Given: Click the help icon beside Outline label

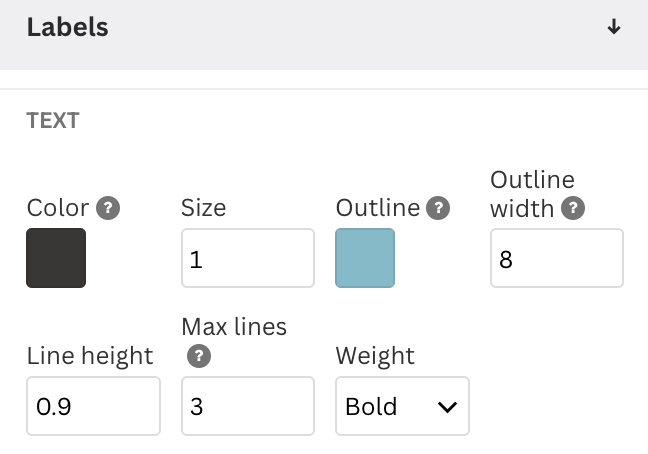Looking at the screenshot, I should point(437,208).
